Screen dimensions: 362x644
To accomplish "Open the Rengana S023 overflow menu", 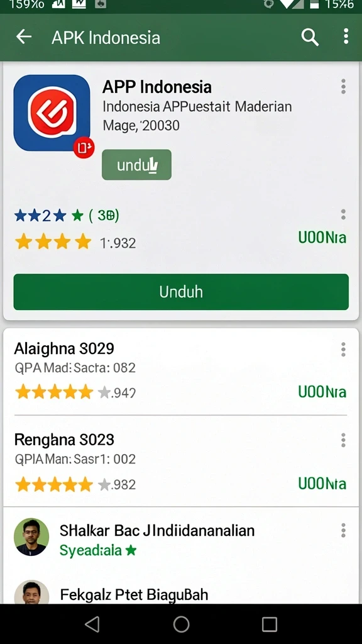I will (343, 440).
